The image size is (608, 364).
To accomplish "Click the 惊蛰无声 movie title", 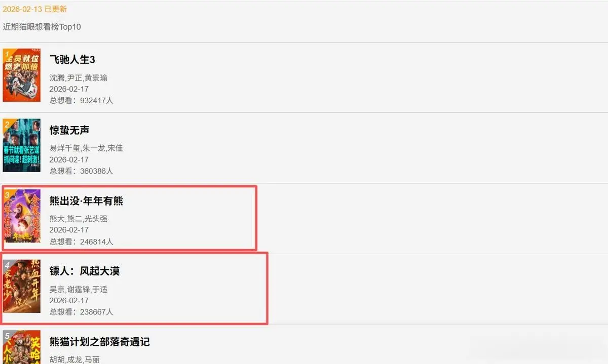I will point(69,130).
